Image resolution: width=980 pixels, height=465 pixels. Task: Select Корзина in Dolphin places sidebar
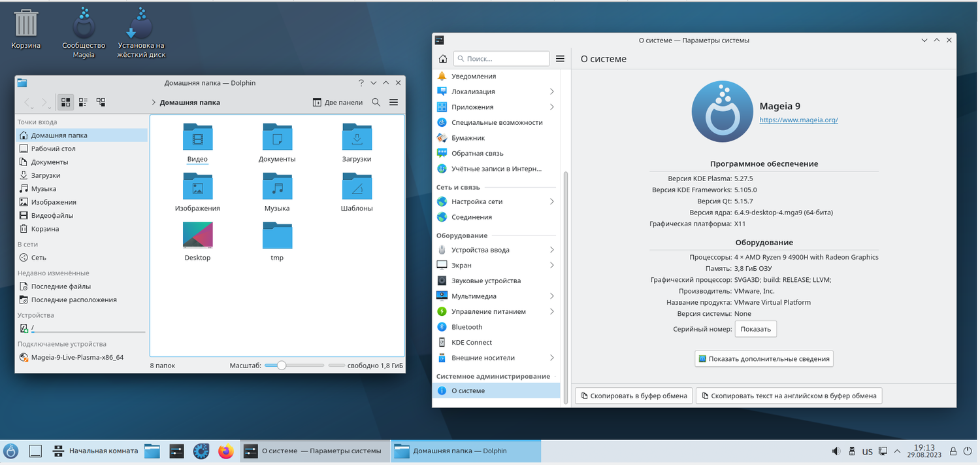click(82, 229)
